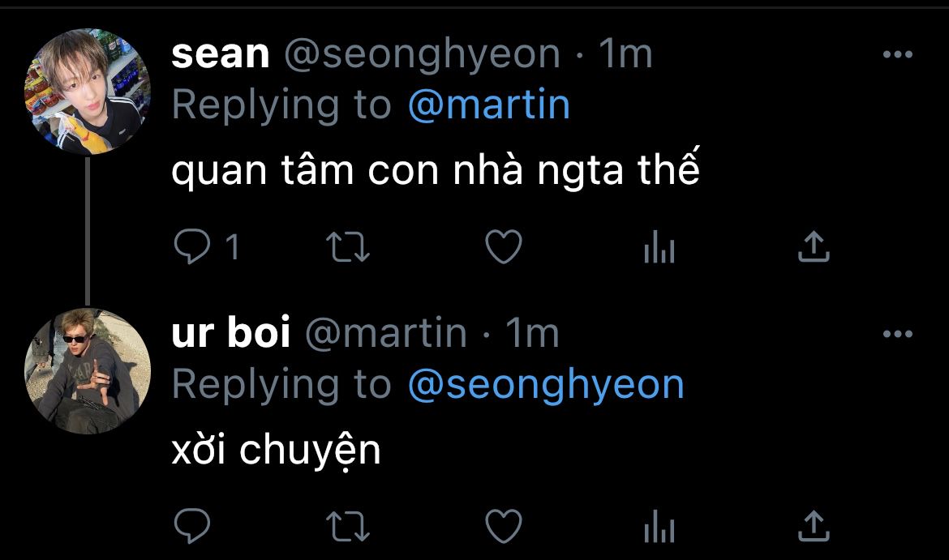Open ur boi's profile picture
This screenshot has height=560, width=949.
coord(88,370)
